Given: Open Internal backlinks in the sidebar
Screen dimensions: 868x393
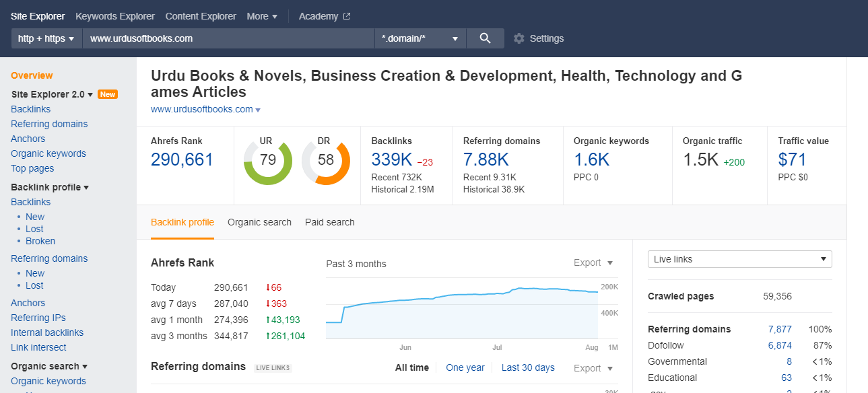Looking at the screenshot, I should [47, 332].
